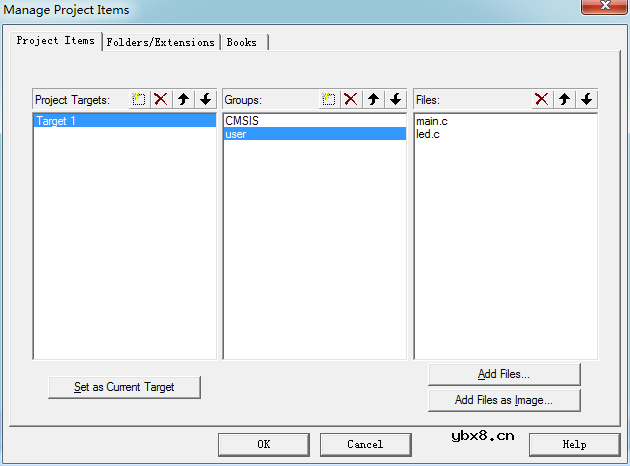Move project target down with arrow icon
Screen dimensions: 630x466
(205, 99)
